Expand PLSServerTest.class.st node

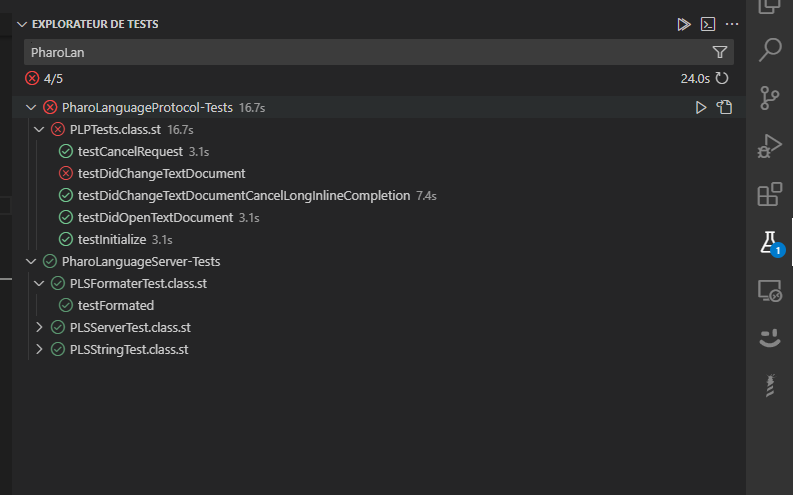click(39, 327)
